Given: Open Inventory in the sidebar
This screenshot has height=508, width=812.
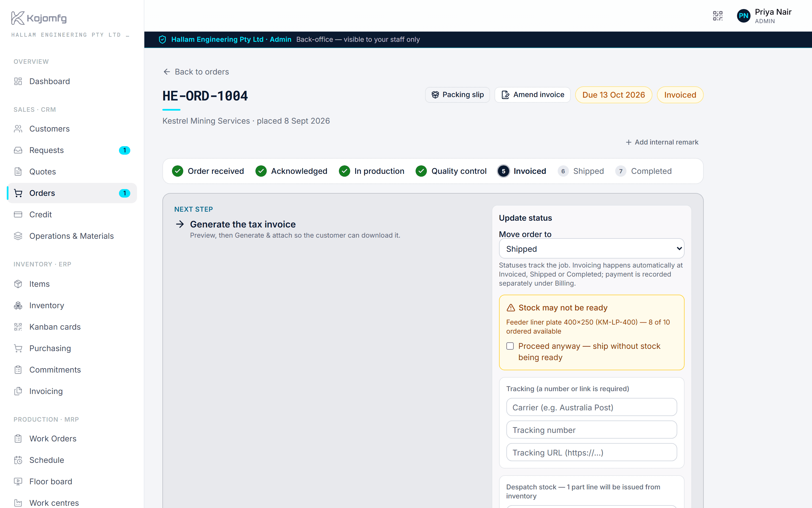Looking at the screenshot, I should pos(72,305).
